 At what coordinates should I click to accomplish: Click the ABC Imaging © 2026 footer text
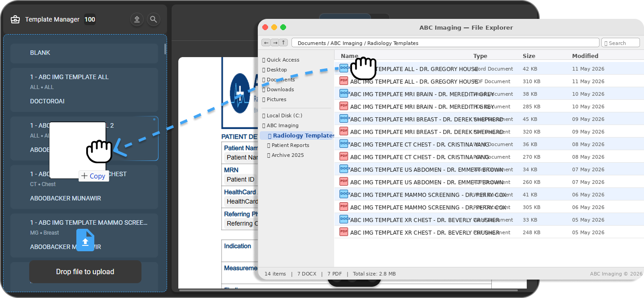tap(616, 274)
